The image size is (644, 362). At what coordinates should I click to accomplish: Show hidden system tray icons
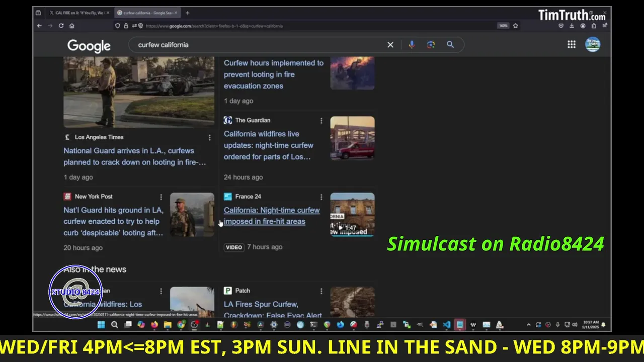(528, 325)
